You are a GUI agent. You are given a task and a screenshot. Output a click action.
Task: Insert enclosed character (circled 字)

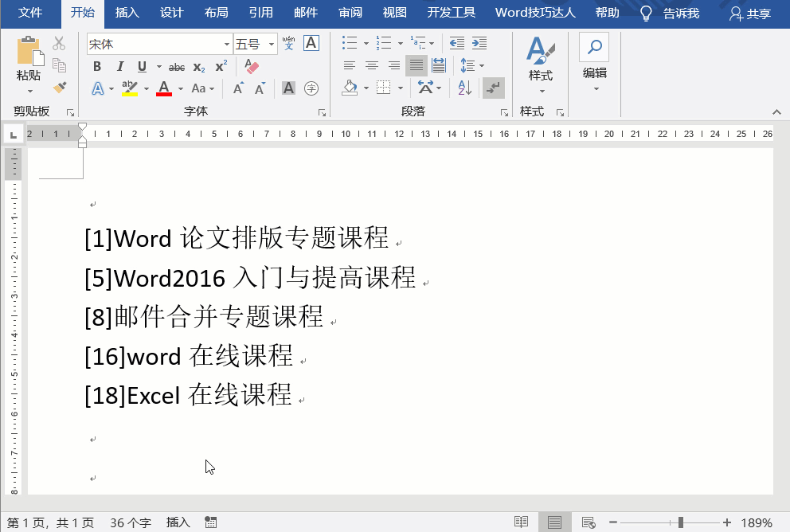coord(311,88)
